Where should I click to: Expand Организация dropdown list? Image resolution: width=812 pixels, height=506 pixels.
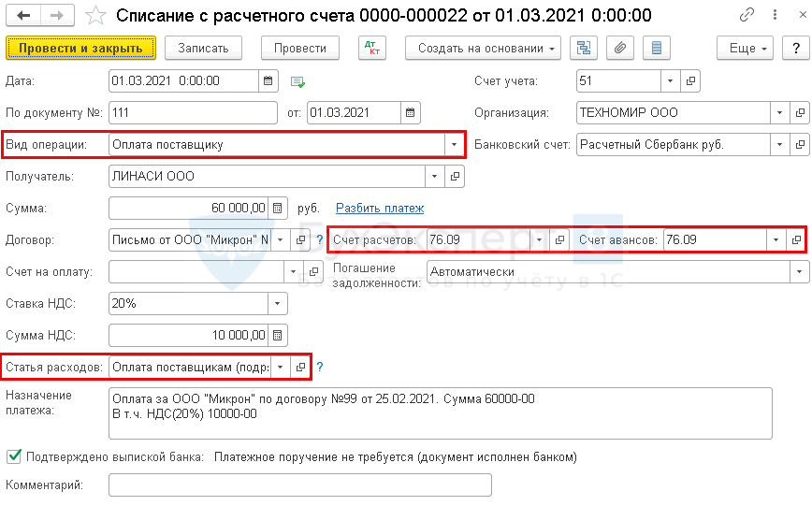click(779, 112)
